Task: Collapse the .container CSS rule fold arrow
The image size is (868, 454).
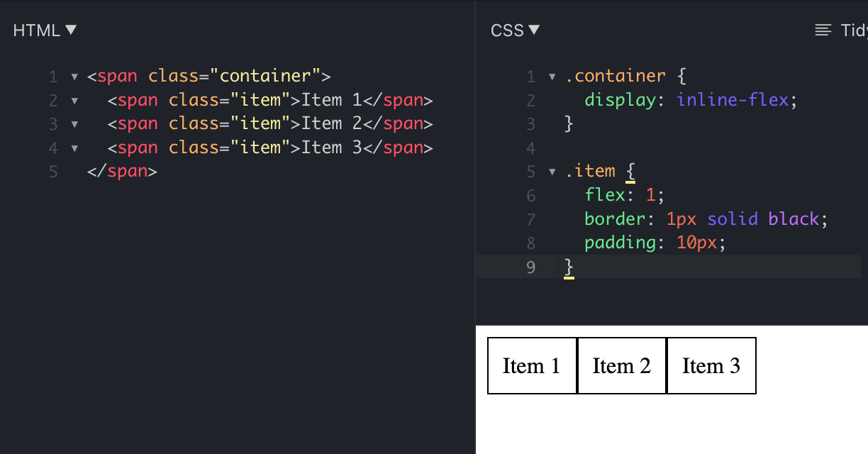Action: pyautogui.click(x=552, y=77)
